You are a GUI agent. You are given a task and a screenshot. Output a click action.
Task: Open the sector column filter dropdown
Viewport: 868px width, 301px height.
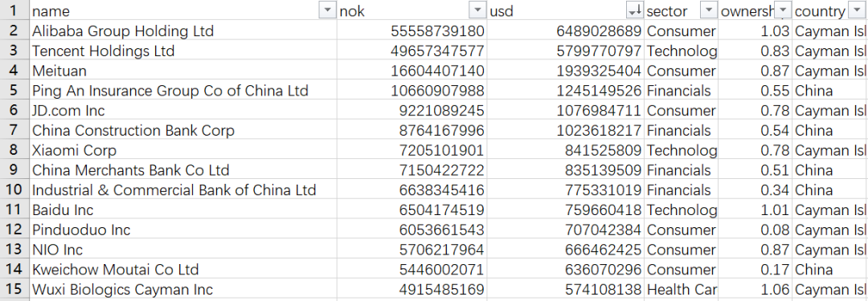[x=709, y=10]
